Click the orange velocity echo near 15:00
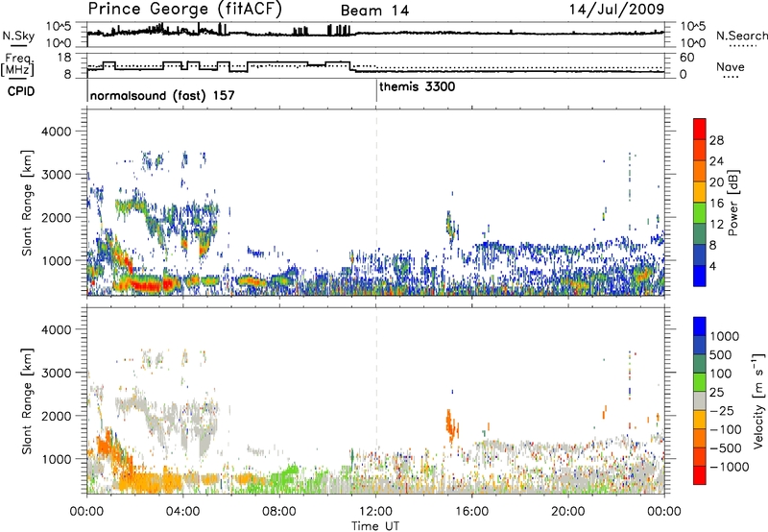The width and height of the screenshot is (768, 532). pos(451,425)
